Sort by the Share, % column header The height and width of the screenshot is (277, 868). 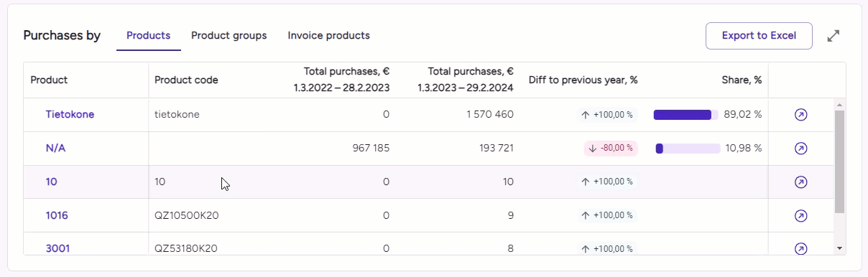[742, 80]
